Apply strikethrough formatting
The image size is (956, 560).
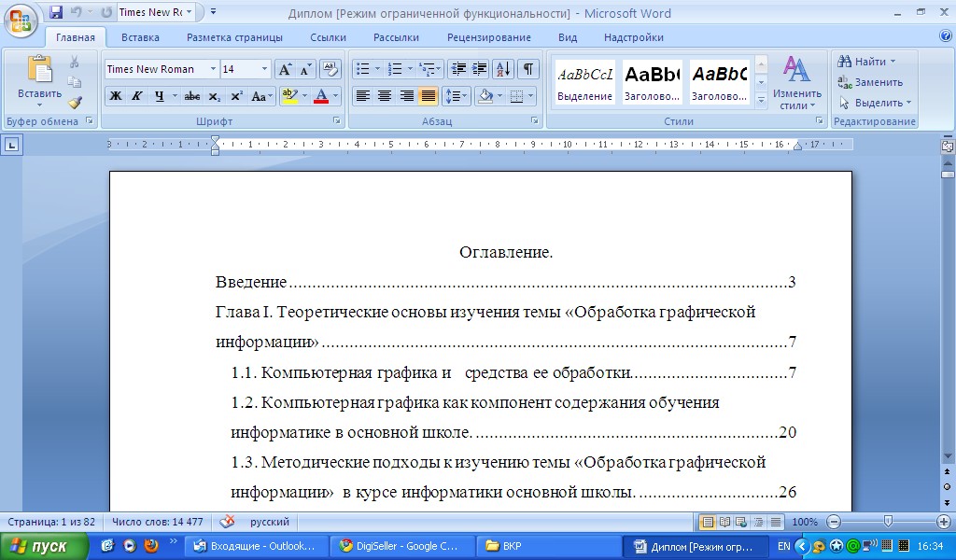coord(192,96)
